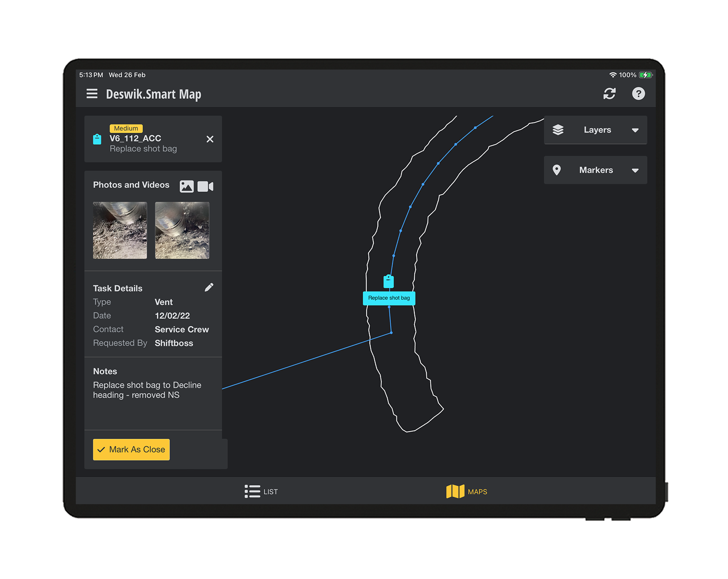728x579 pixels.
Task: Select the V6_112_ACC task title
Action: tap(135, 139)
